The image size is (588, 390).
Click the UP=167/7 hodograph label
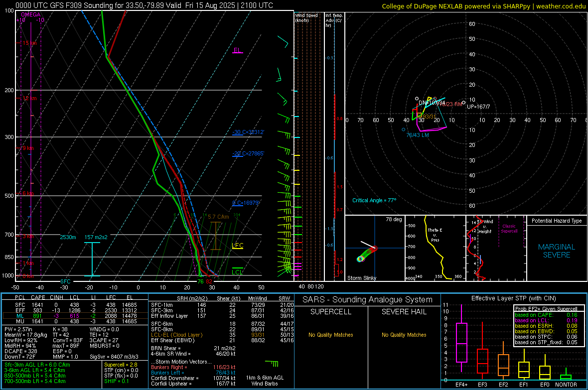[478, 107]
